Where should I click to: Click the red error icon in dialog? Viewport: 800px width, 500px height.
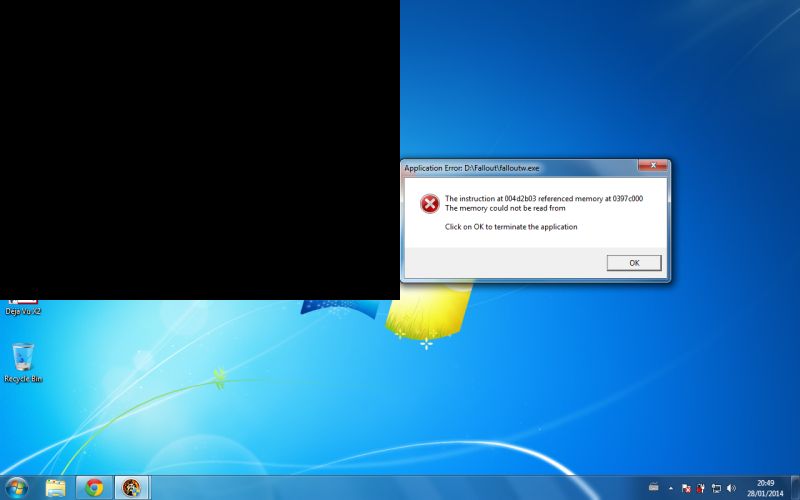tap(430, 204)
